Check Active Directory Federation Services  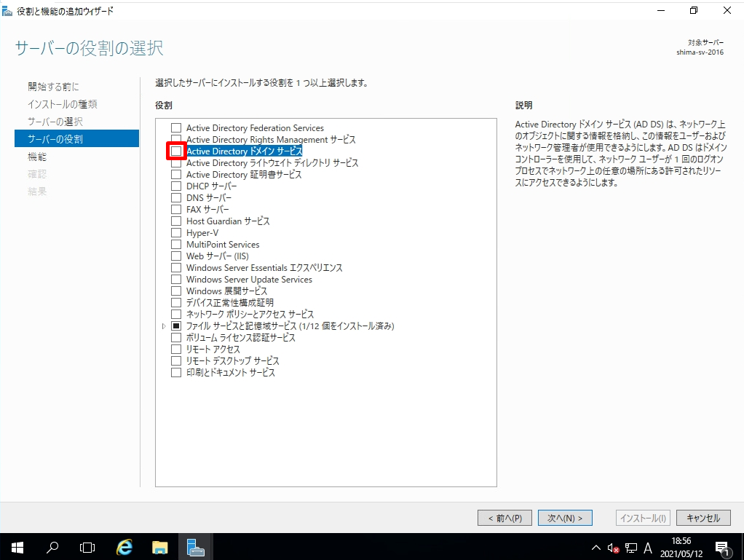176,127
